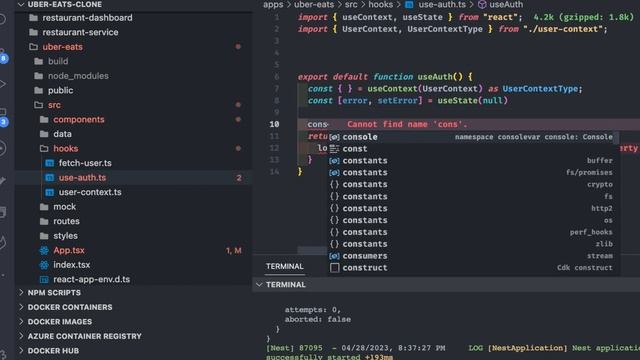Select the constants zlib suggestion
This screenshot has height=360, width=640.
click(x=473, y=244)
